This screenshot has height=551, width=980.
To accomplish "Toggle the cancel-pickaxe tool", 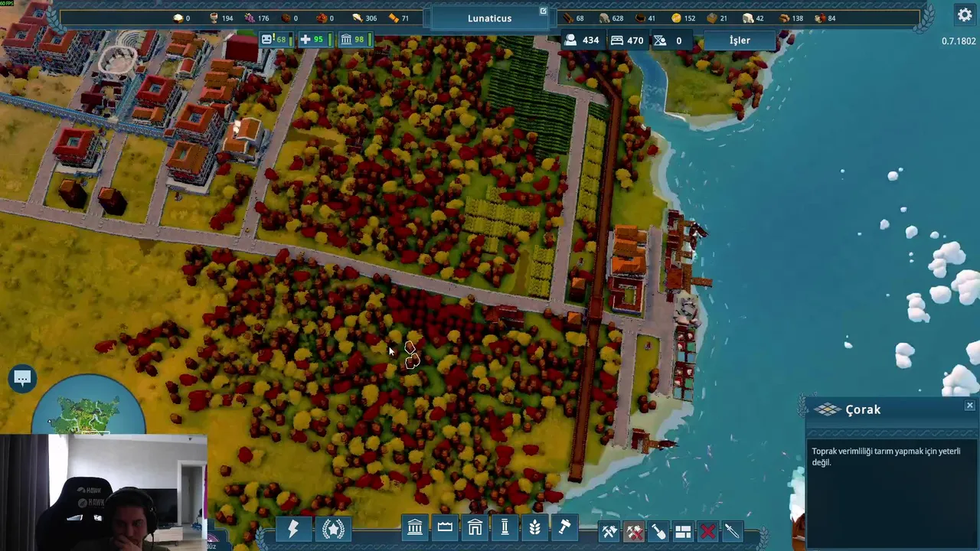I will coord(634,531).
